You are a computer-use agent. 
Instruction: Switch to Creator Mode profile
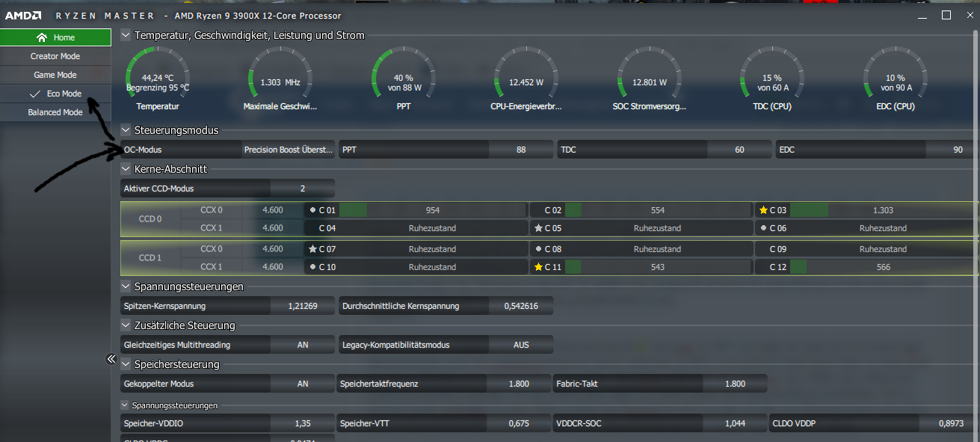[x=55, y=56]
